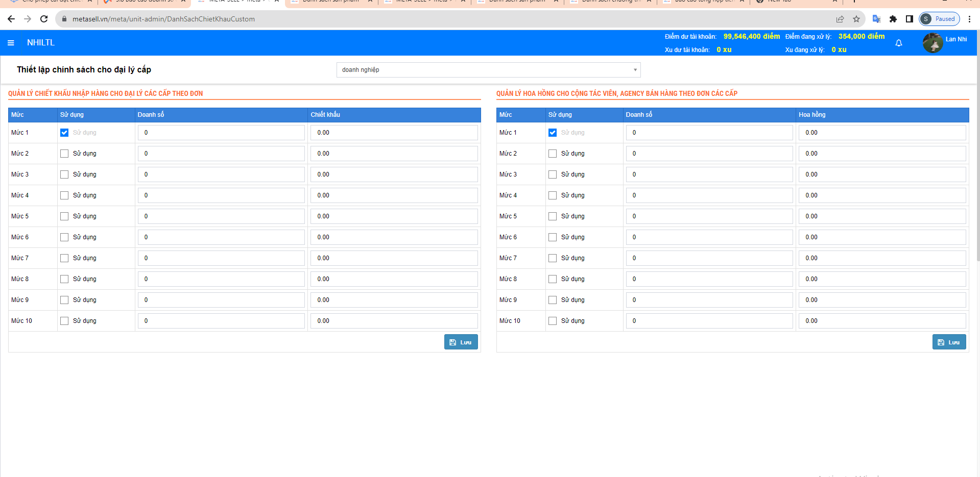
Task: Click the browser address bar URL
Action: (163, 19)
